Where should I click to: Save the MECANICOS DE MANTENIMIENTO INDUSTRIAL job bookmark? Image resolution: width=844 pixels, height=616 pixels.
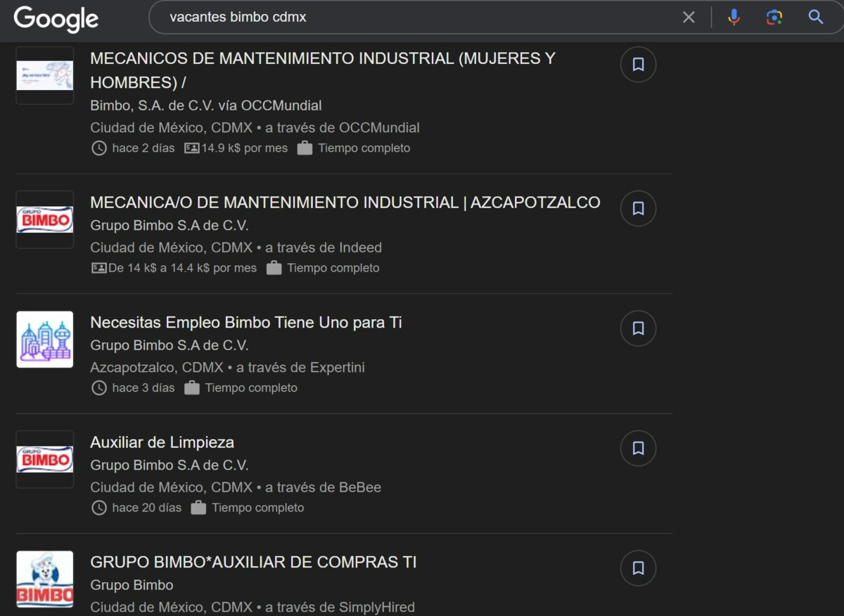(638, 65)
